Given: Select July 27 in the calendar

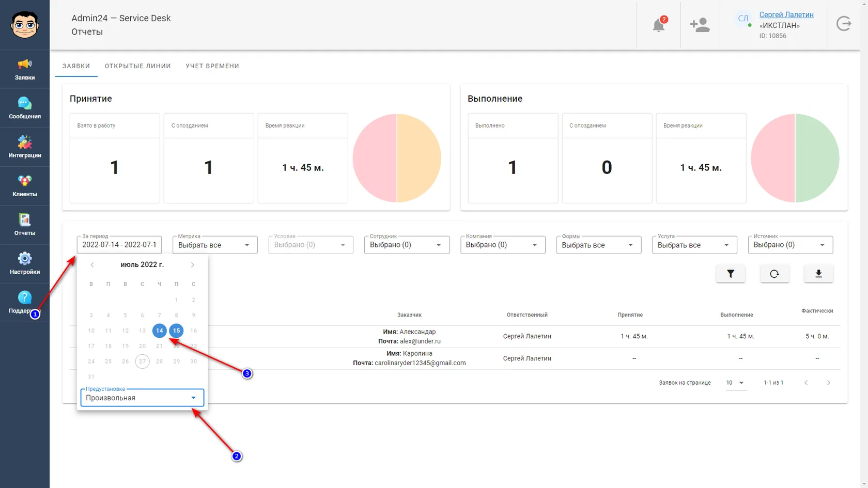Looking at the screenshot, I should [x=142, y=361].
